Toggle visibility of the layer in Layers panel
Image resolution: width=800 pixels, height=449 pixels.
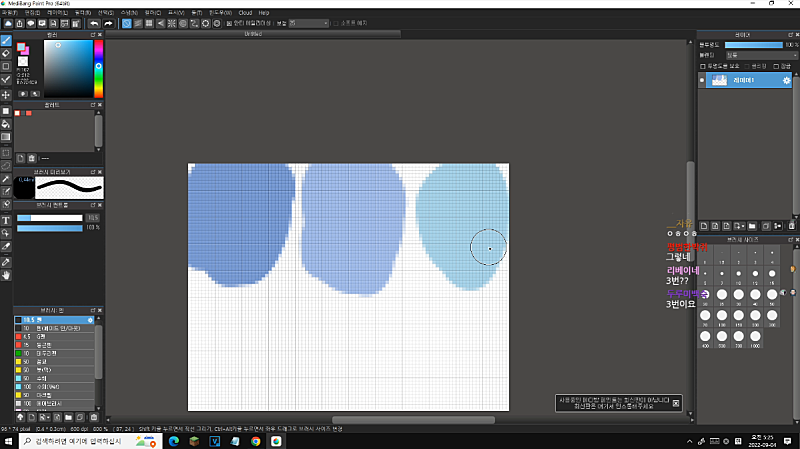(x=702, y=80)
